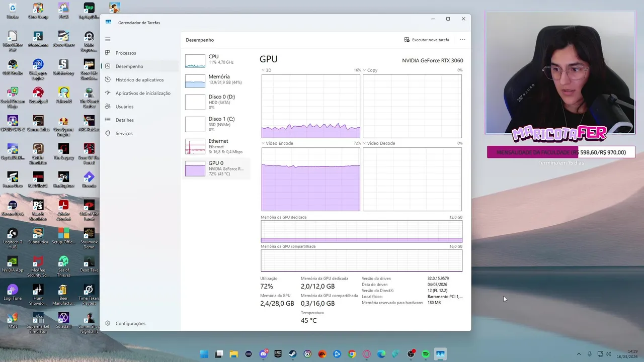Screen dimensions: 644x362
Task: Open the Wallpaper Engine desktop shortcut
Action: 38,69
